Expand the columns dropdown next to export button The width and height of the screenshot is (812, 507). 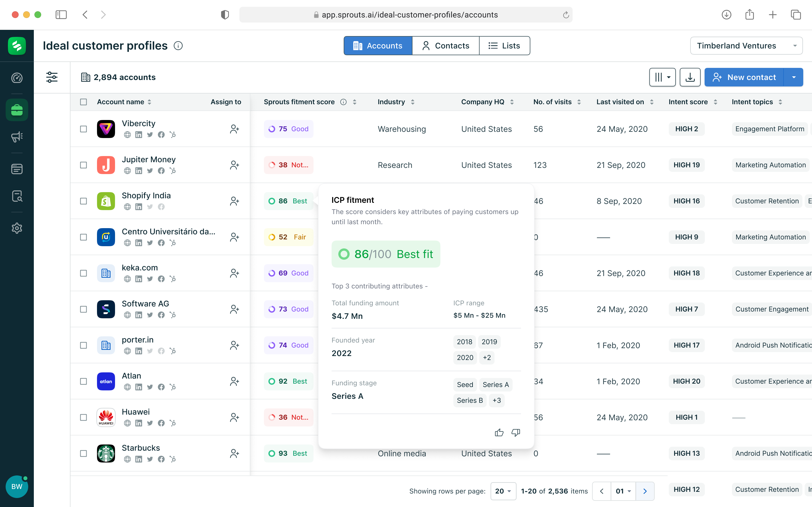(662, 77)
